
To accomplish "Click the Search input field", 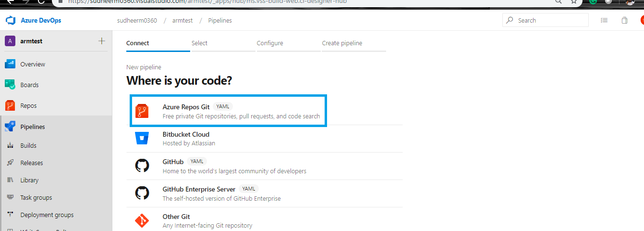I will [x=545, y=20].
